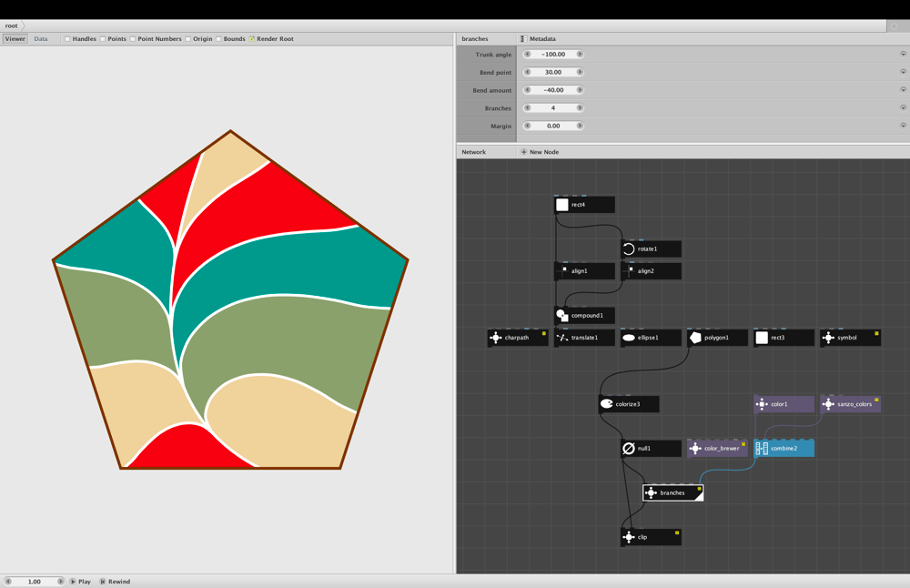Toggle the Point Numbers checkbox

133,39
